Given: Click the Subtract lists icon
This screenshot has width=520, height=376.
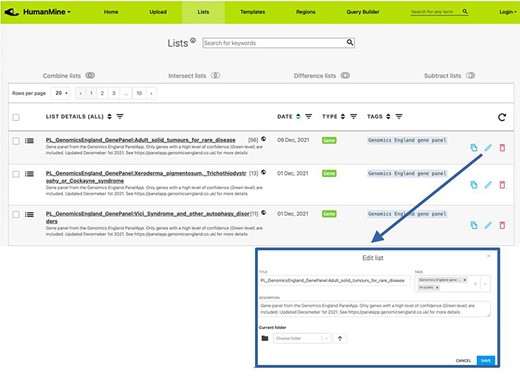Looking at the screenshot, I should pyautogui.click(x=470, y=76).
